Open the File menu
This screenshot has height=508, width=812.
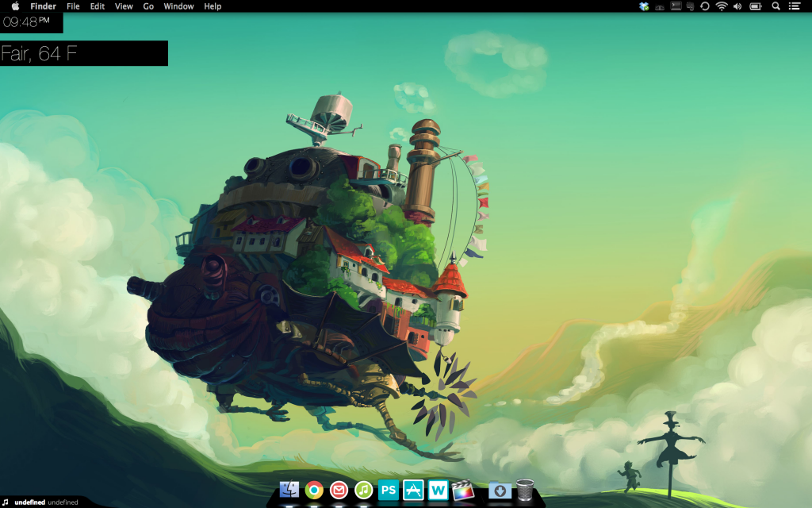pyautogui.click(x=73, y=6)
